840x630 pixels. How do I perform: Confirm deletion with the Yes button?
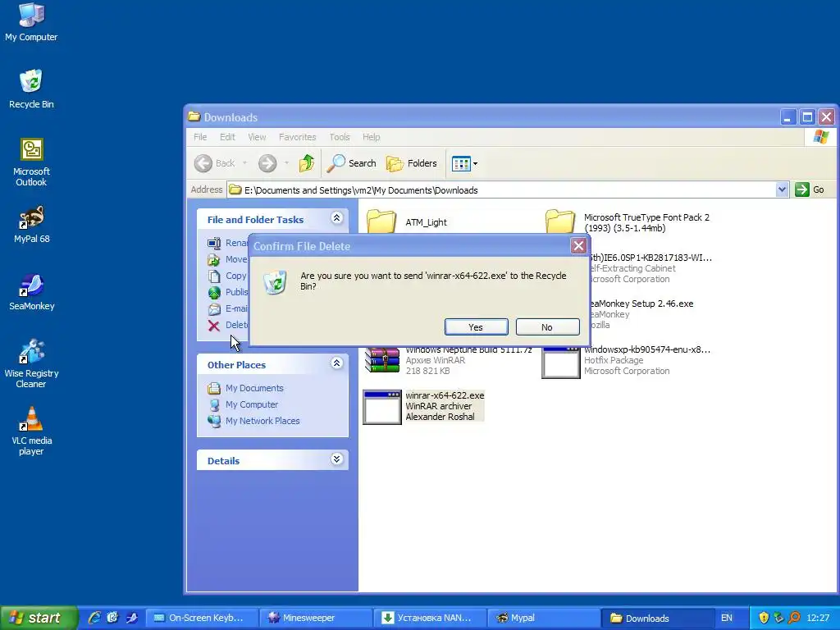click(477, 326)
